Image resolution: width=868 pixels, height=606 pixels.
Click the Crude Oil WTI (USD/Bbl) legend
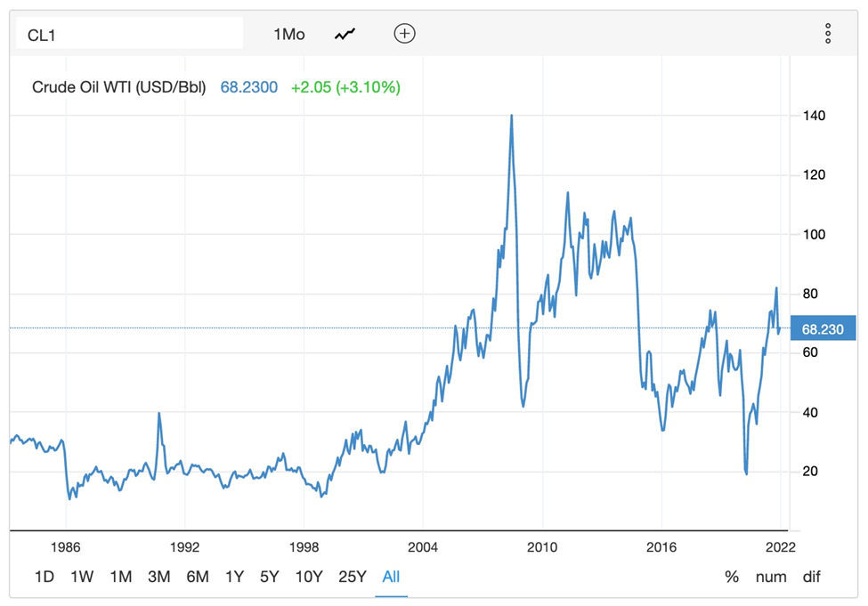tap(119, 87)
